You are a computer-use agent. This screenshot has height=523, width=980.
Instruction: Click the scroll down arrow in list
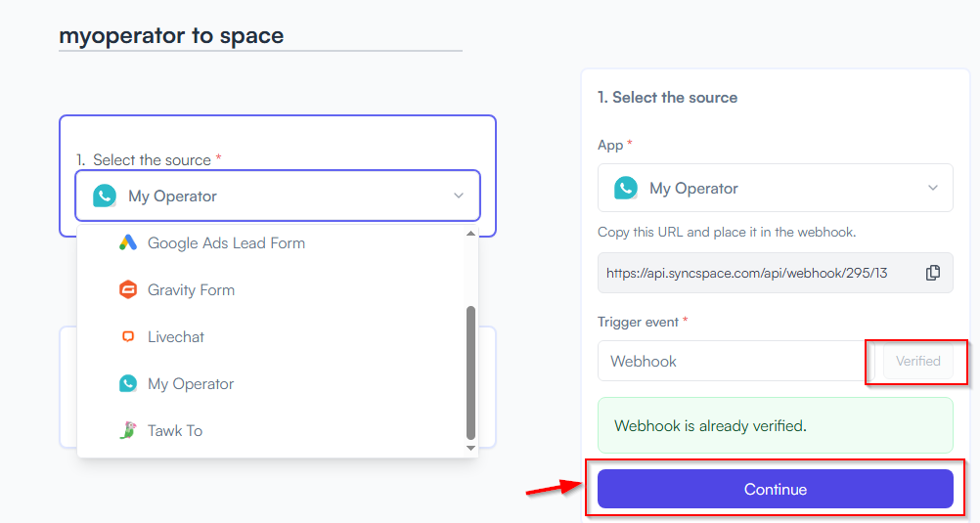pyautogui.click(x=470, y=448)
